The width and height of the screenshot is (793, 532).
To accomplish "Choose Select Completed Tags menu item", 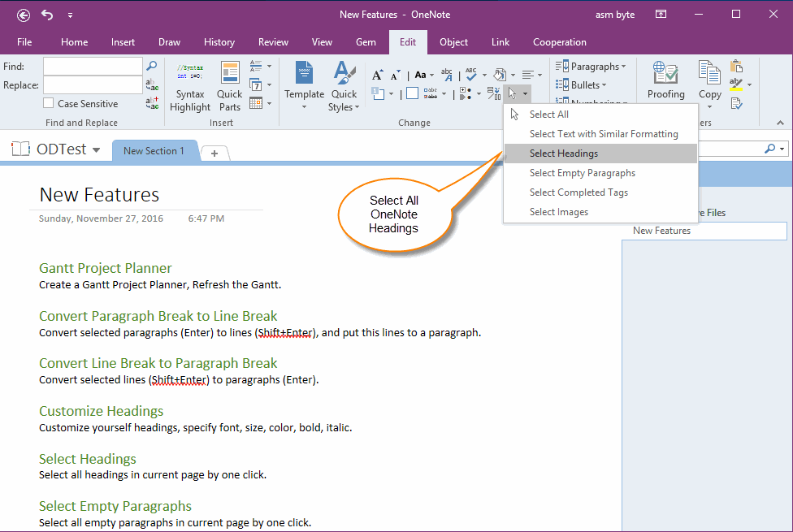I will (x=600, y=192).
